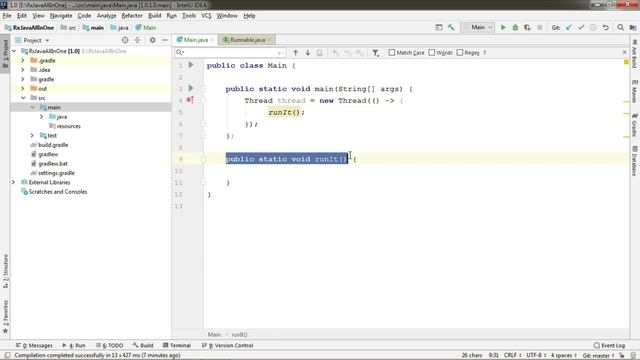Open the File menu
The width and height of the screenshot is (640, 360).
click(x=7, y=16)
